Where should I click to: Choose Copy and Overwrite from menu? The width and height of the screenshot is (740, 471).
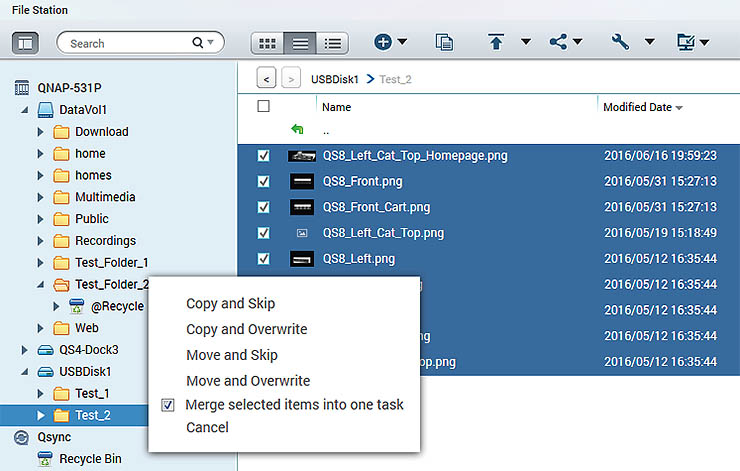click(x=247, y=329)
